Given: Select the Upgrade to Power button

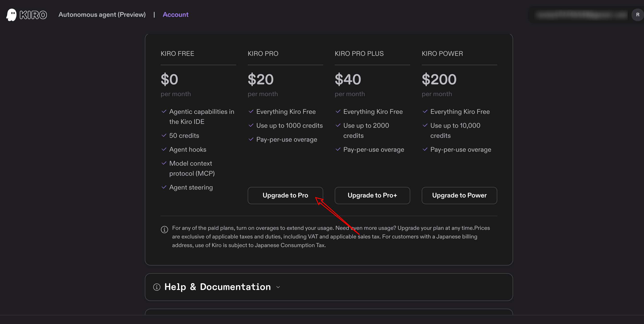Looking at the screenshot, I should click(459, 195).
